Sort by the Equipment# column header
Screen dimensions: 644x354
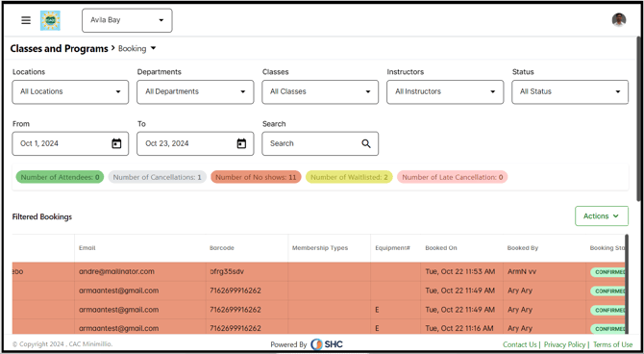[392, 248]
